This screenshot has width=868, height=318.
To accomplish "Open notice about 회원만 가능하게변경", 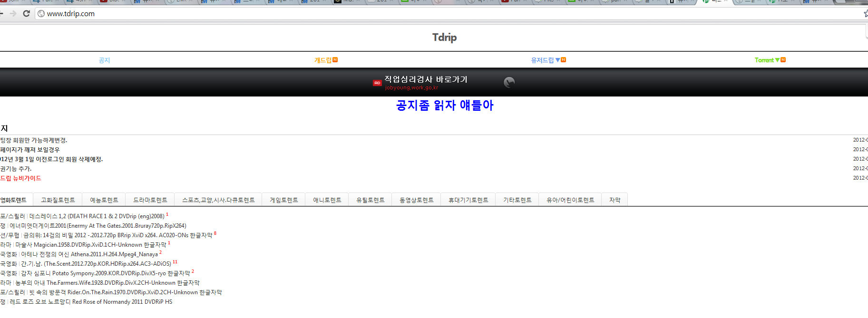I will pyautogui.click(x=34, y=140).
